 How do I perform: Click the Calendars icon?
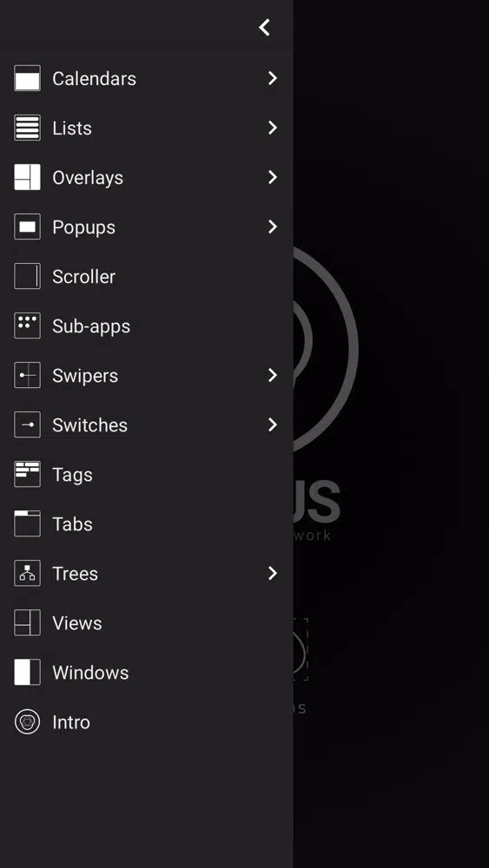pos(27,79)
